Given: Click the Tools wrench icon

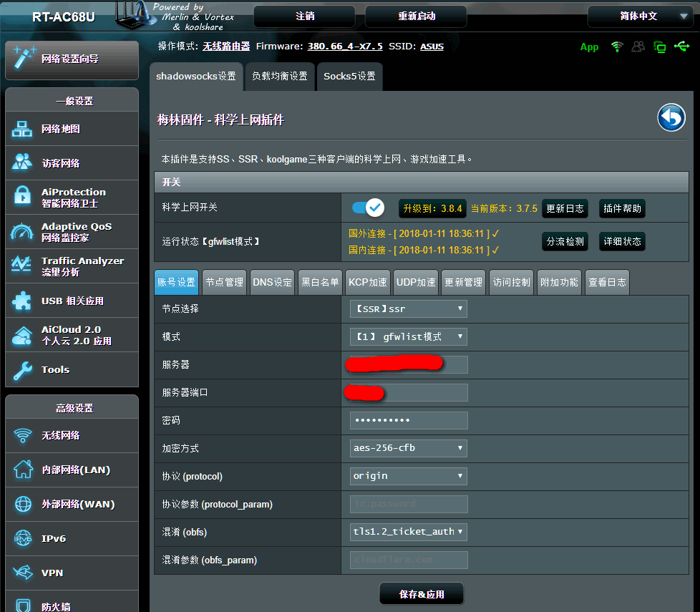Looking at the screenshot, I should click(x=22, y=369).
